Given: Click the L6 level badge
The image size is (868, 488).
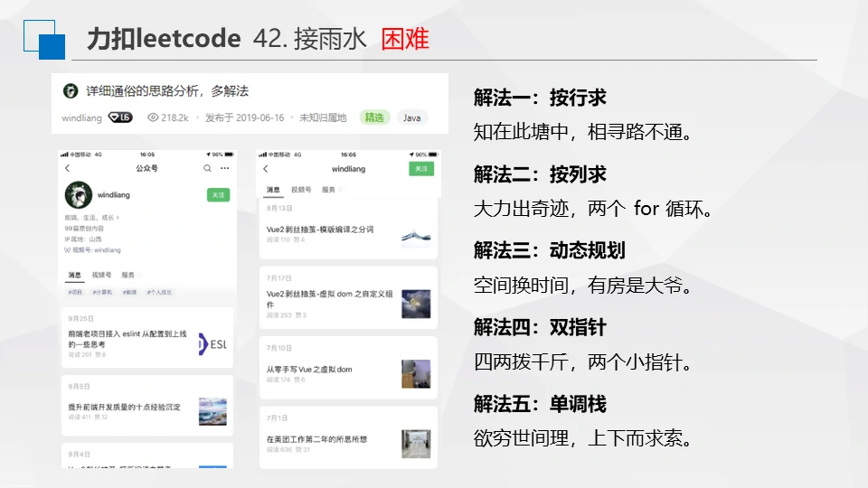Looking at the screenshot, I should [x=120, y=117].
